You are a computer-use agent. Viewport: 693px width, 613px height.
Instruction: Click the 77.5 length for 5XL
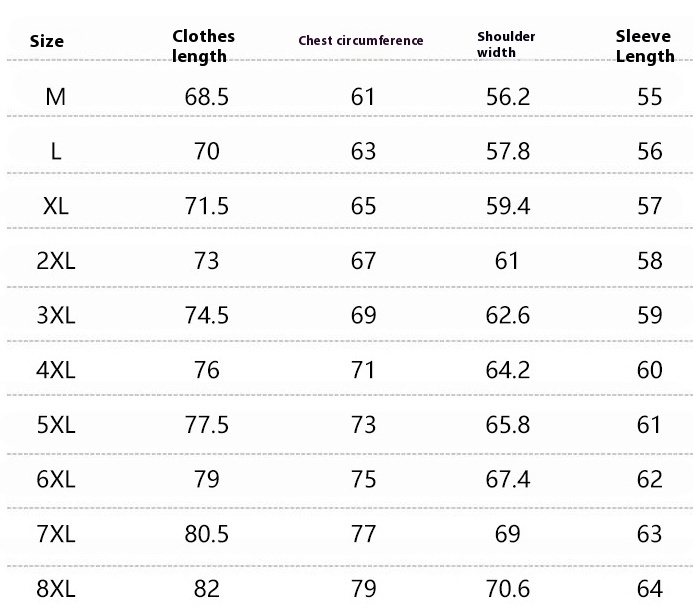click(206, 425)
